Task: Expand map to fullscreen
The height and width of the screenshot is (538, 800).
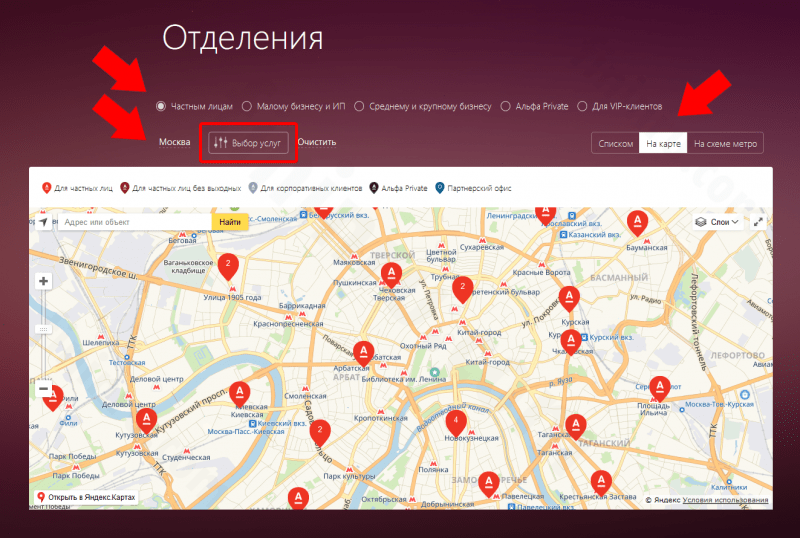Action: click(x=759, y=222)
